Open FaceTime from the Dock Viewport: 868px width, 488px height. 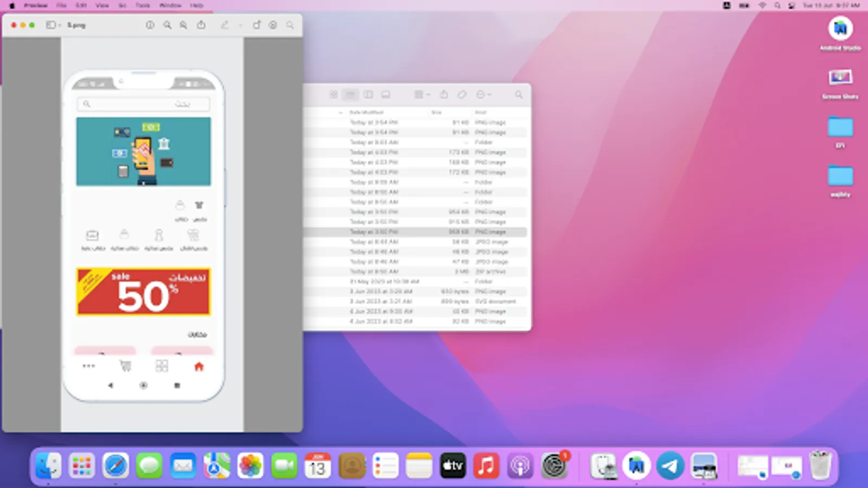284,466
